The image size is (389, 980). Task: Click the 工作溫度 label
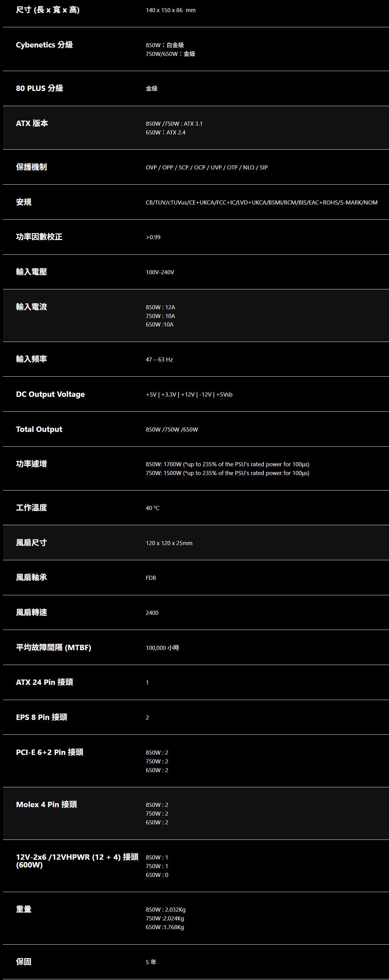pyautogui.click(x=31, y=507)
